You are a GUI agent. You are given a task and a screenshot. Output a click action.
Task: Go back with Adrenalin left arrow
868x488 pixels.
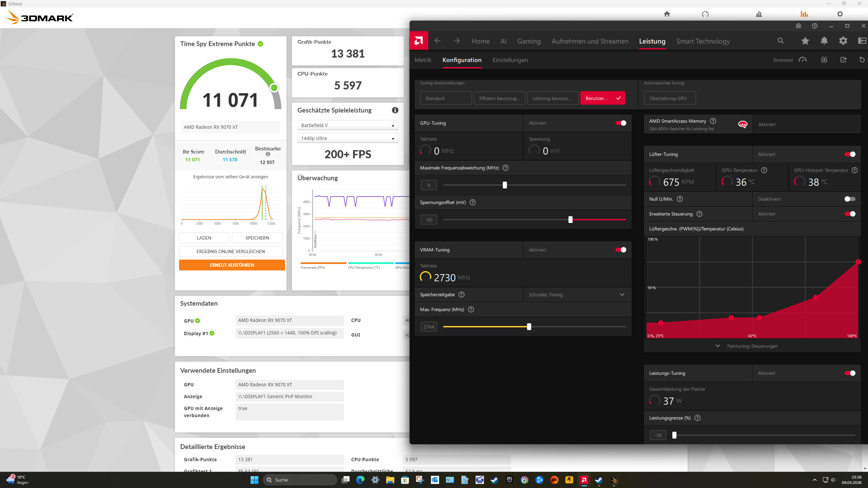click(x=437, y=41)
